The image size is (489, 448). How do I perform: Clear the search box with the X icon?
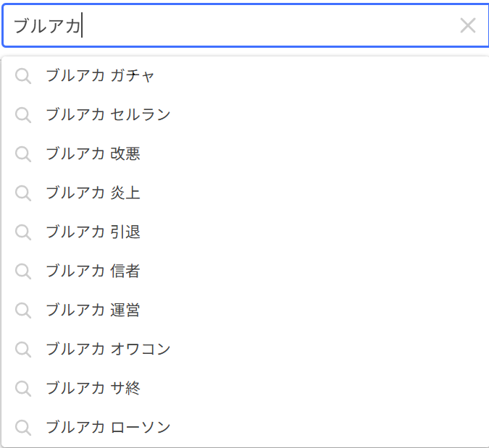pos(468,25)
